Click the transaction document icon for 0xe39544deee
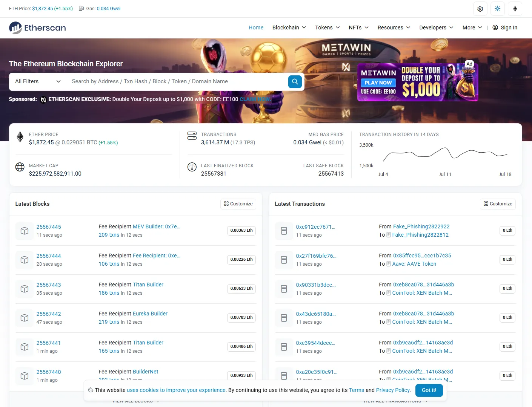 [x=284, y=347]
